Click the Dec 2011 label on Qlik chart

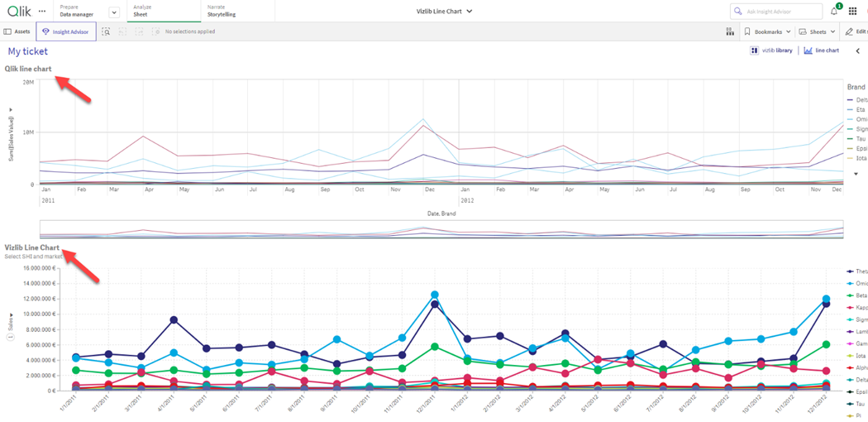pos(429,190)
